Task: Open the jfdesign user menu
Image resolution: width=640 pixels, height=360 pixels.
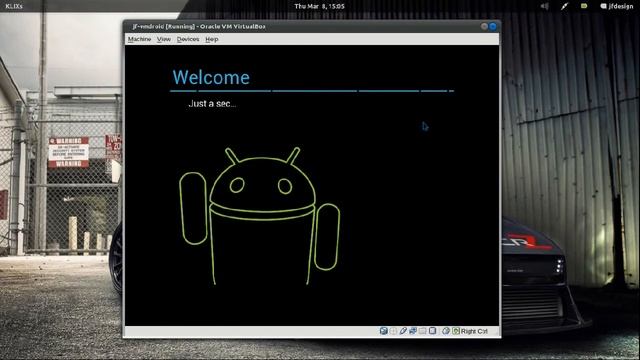Action: click(x=617, y=6)
